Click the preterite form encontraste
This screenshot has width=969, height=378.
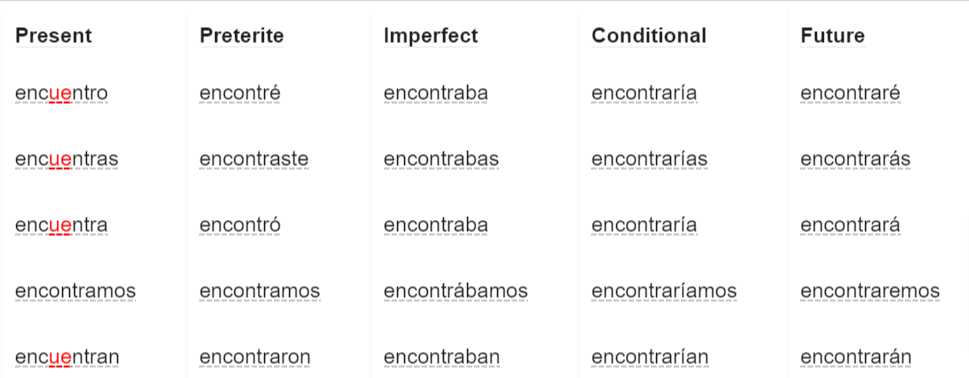pyautogui.click(x=254, y=159)
